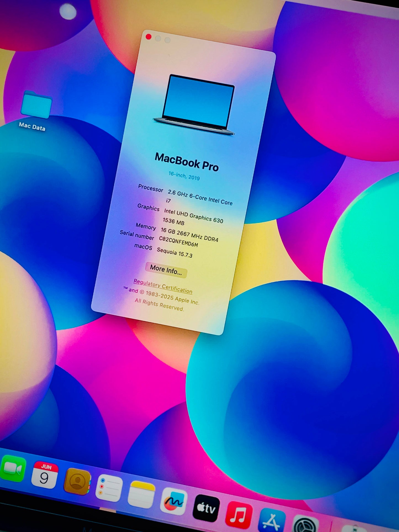Viewport: 399px width, 532px height.
Task: Click the More Info... button
Action: tap(166, 270)
